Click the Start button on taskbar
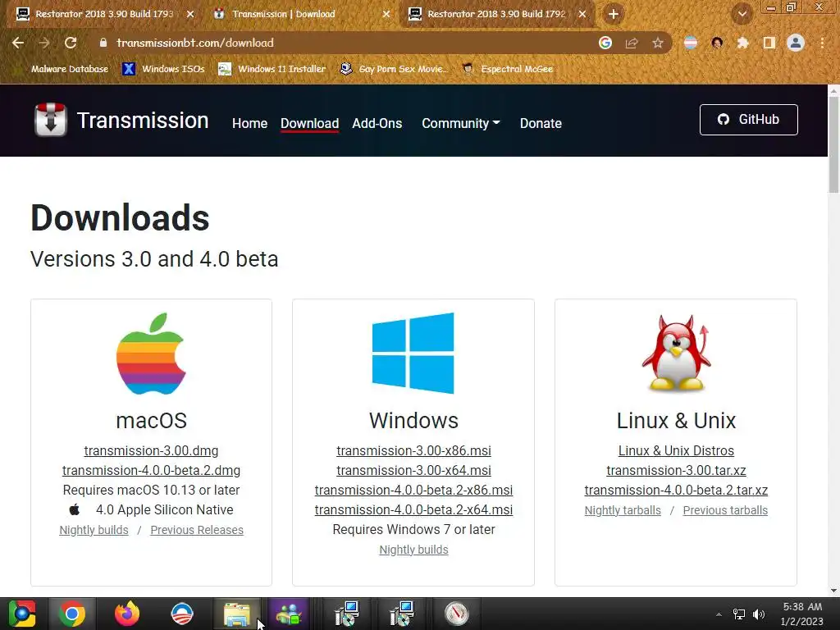840x630 pixels. [22, 614]
